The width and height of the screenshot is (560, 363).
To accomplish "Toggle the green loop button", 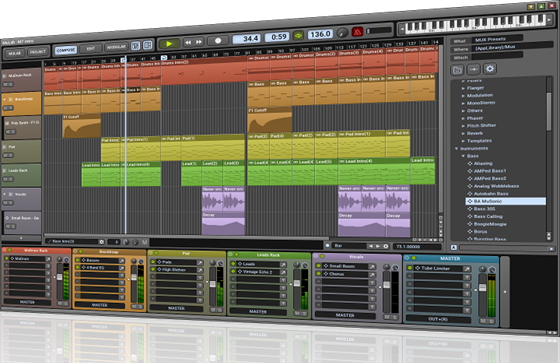I will 298,35.
